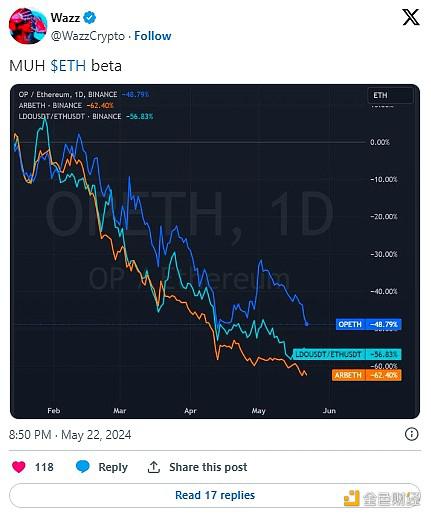Screen dimensions: 431x517
Task: Click the Share this post text
Action: coord(208,467)
